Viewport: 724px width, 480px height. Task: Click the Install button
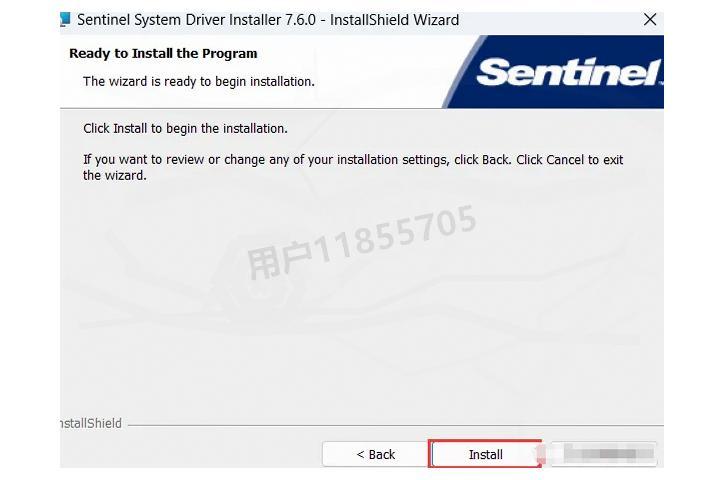[x=485, y=454]
